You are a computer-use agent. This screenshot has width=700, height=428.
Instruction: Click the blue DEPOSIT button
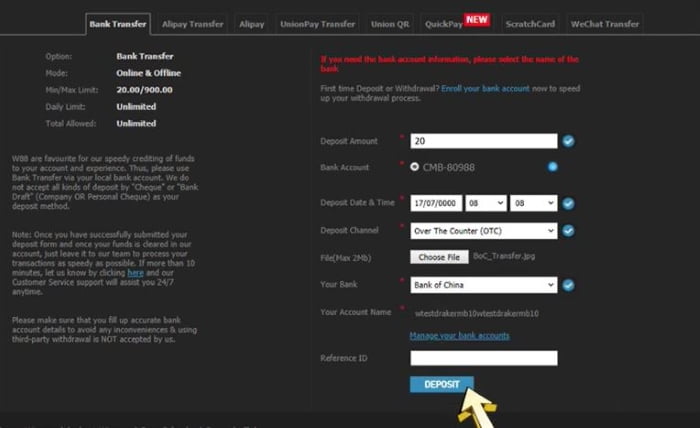pyautogui.click(x=442, y=384)
